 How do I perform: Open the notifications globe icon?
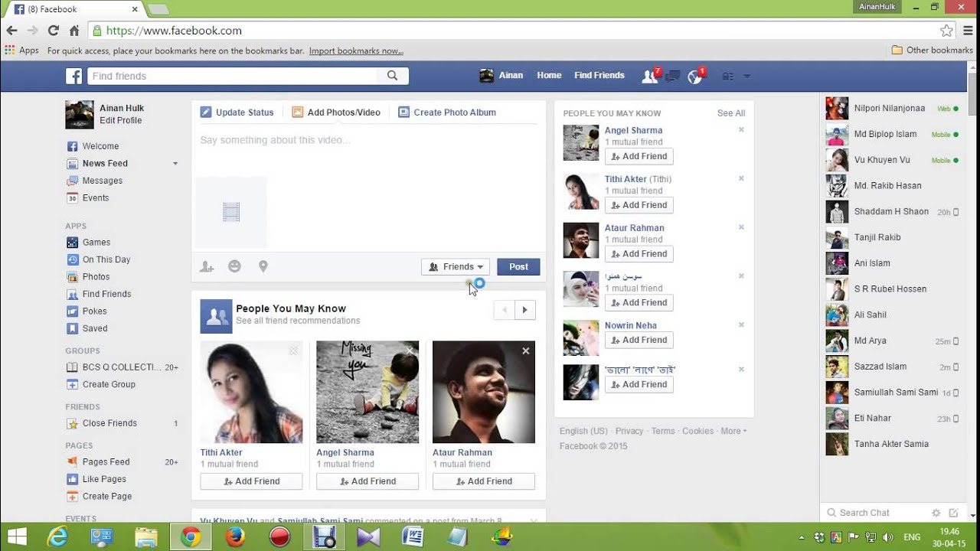(695, 76)
